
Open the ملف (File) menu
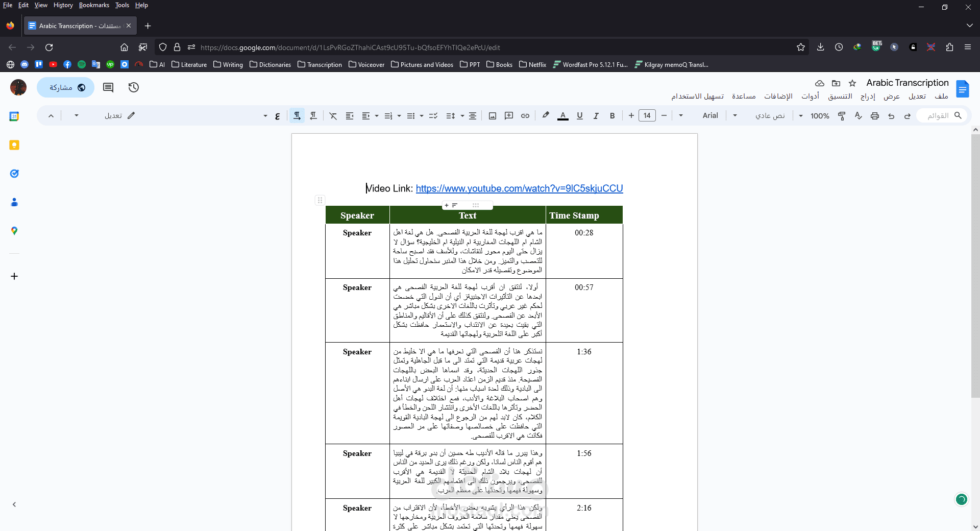point(941,96)
